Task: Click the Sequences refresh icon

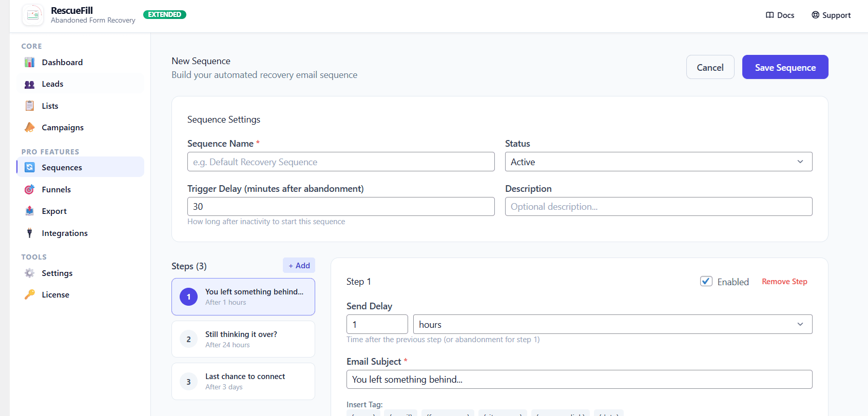Action: click(x=30, y=167)
